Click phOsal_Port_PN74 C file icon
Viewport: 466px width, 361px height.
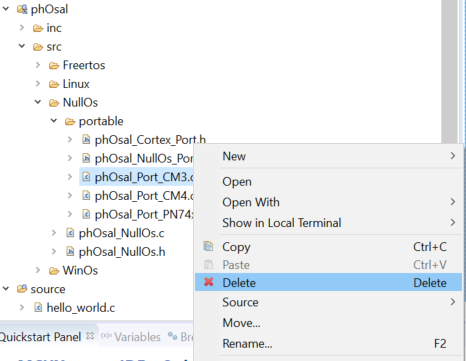(x=86, y=214)
